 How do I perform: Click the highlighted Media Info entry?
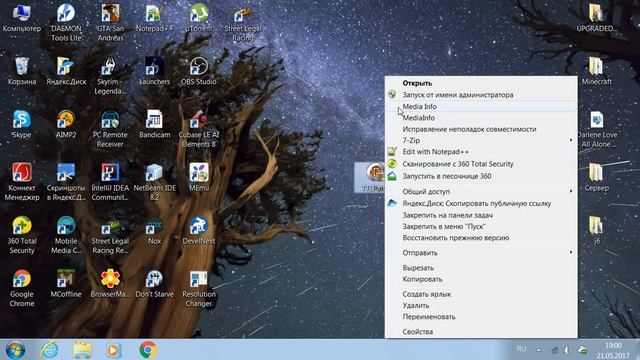point(481,106)
